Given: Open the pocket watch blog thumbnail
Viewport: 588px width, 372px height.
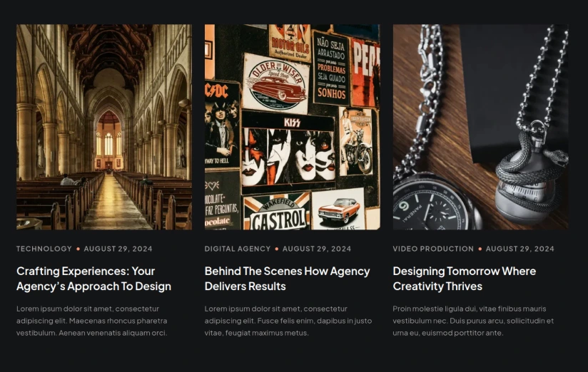Looking at the screenshot, I should 480,127.
